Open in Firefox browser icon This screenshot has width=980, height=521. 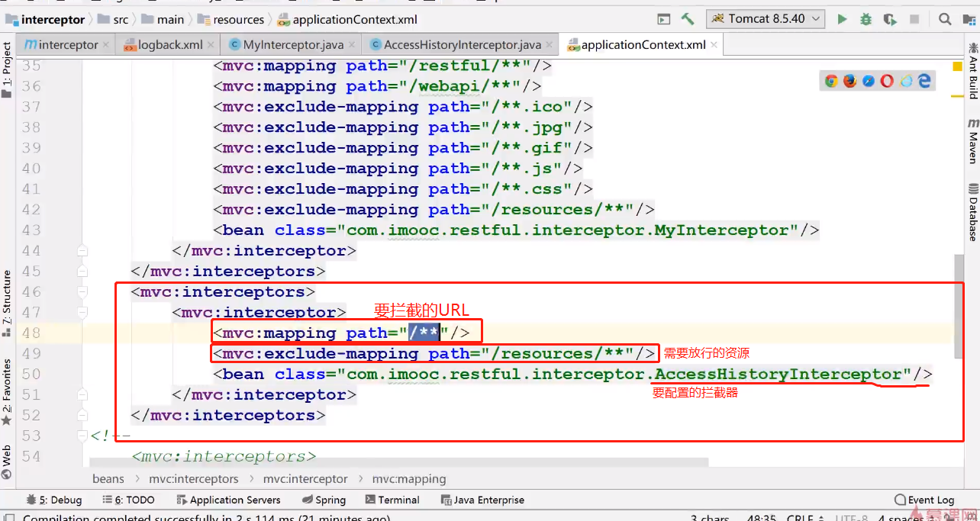coord(849,81)
